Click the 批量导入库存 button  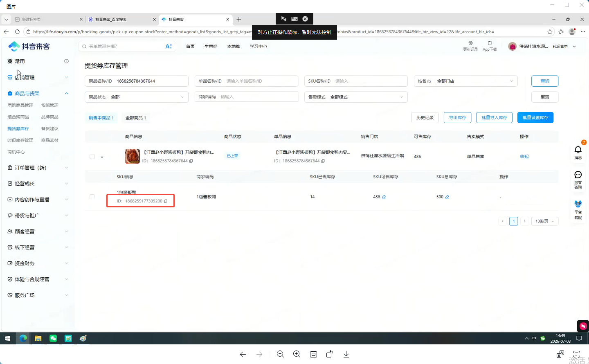point(494,118)
